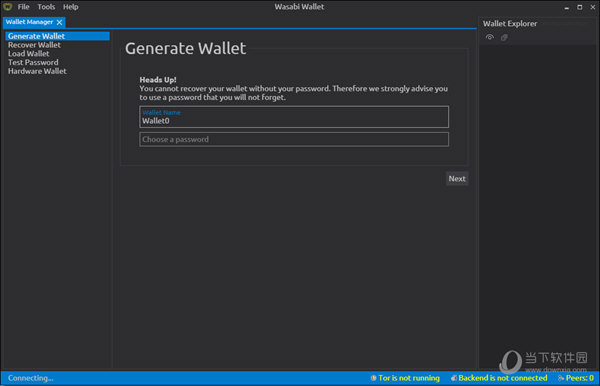Click the icon beside the eye in Wallet Explorer
The height and width of the screenshot is (386, 600).
click(504, 37)
